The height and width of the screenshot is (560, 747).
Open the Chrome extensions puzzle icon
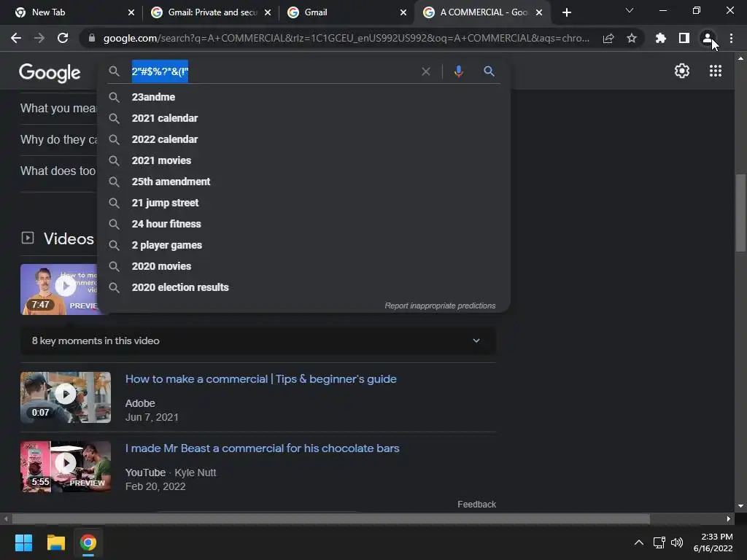661,38
